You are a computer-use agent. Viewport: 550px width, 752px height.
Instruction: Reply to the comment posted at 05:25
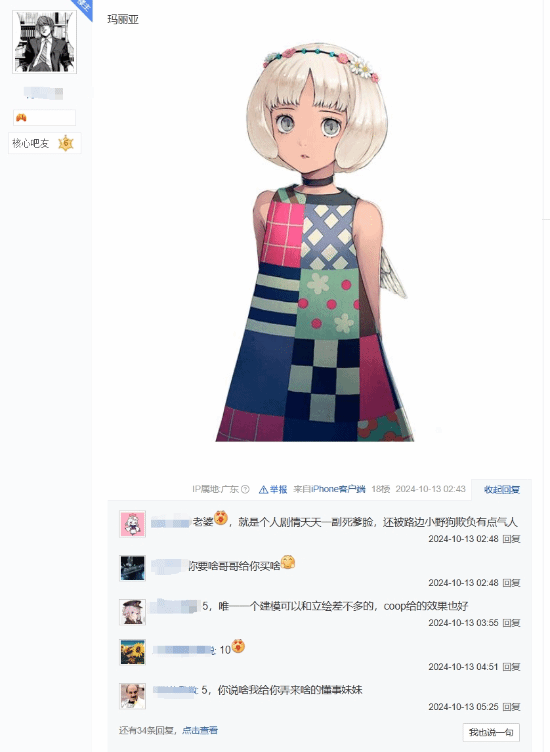[511, 707]
